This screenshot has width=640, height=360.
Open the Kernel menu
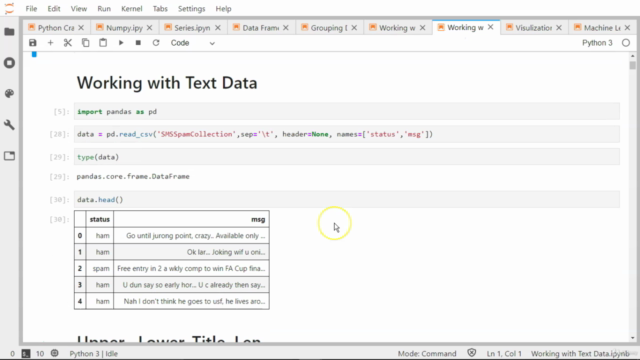pos(132,9)
